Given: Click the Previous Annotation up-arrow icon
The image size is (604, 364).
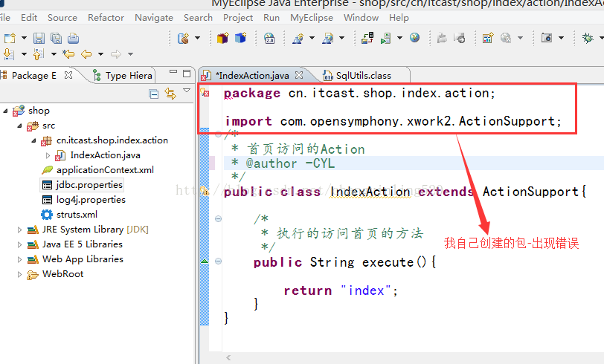Looking at the screenshot, I should tap(39, 54).
